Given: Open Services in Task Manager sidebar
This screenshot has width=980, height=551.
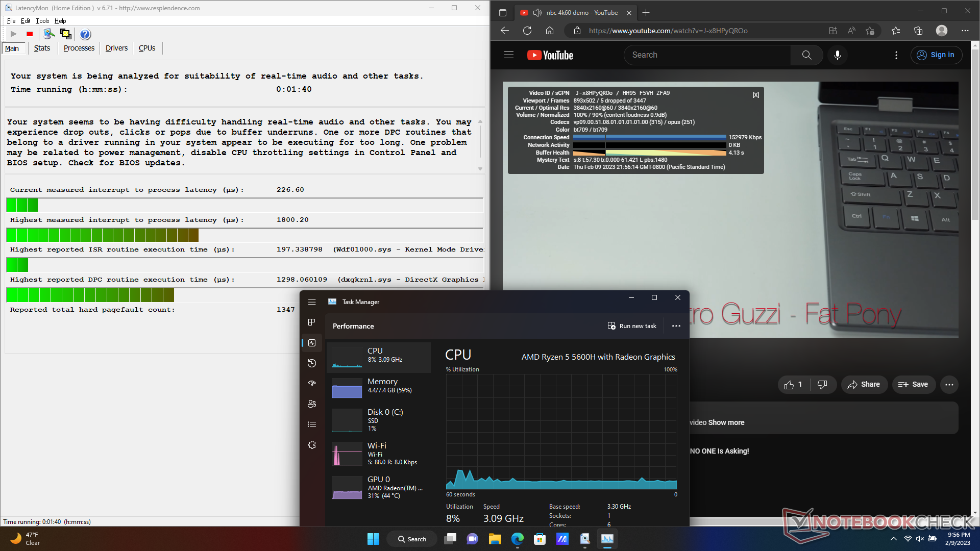Looking at the screenshot, I should click(x=312, y=445).
